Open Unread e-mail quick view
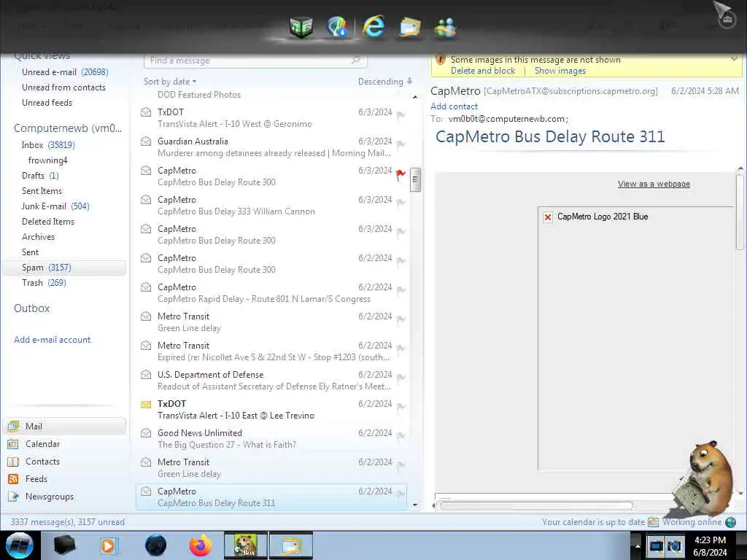 pyautogui.click(x=65, y=72)
